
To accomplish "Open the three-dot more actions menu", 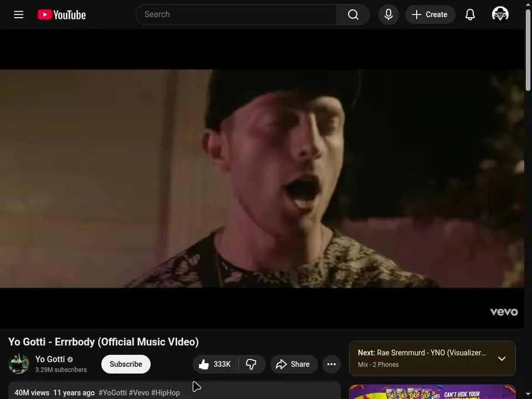I will [x=331, y=364].
